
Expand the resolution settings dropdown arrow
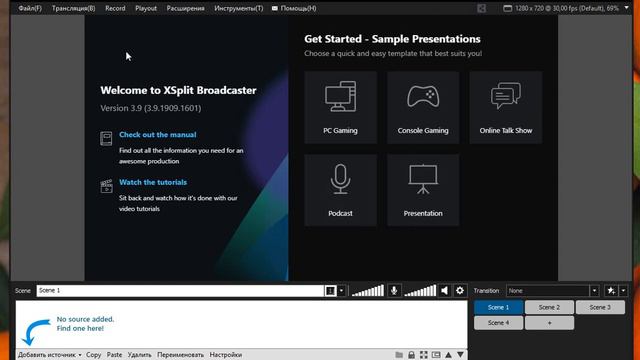click(x=627, y=8)
